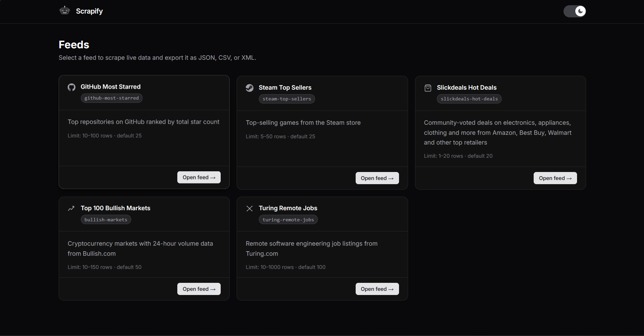Click 'Limit: 10–100 rows · default 25' text
This screenshot has height=336, width=644.
[x=105, y=136]
